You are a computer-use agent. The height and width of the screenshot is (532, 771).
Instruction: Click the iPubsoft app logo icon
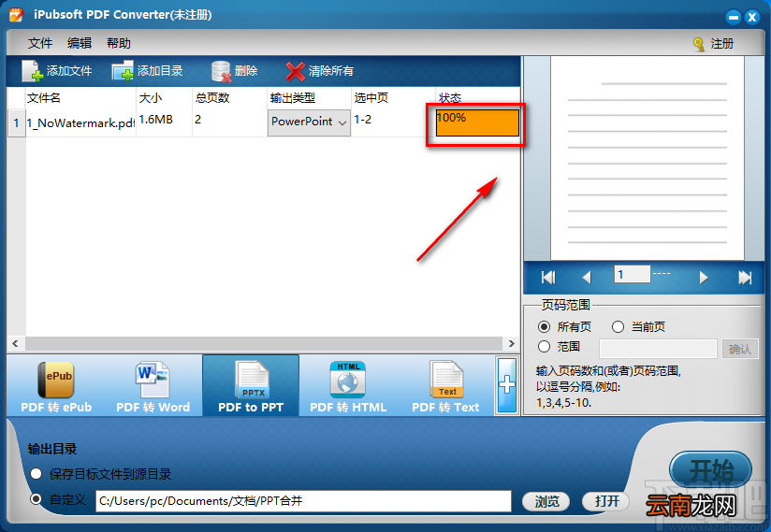click(x=16, y=15)
